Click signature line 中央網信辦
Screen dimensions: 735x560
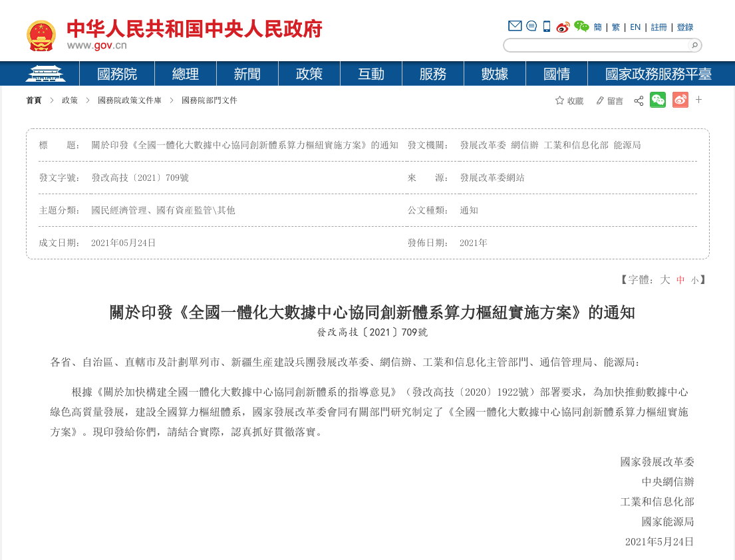668,482
